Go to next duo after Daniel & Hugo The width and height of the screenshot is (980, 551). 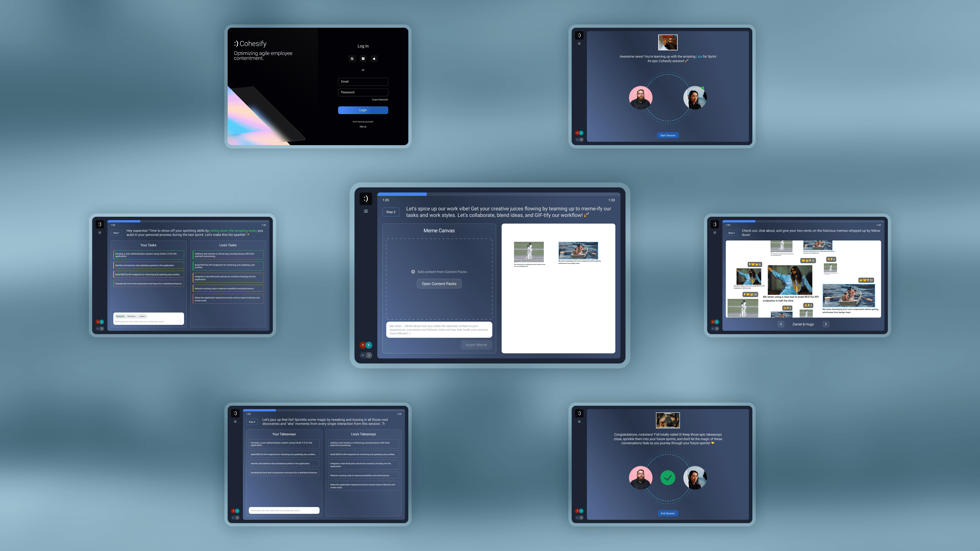tap(825, 324)
